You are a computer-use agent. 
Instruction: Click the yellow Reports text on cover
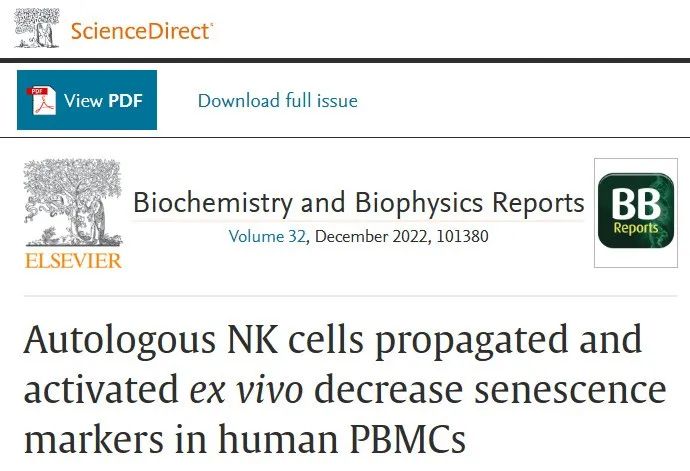[636, 228]
